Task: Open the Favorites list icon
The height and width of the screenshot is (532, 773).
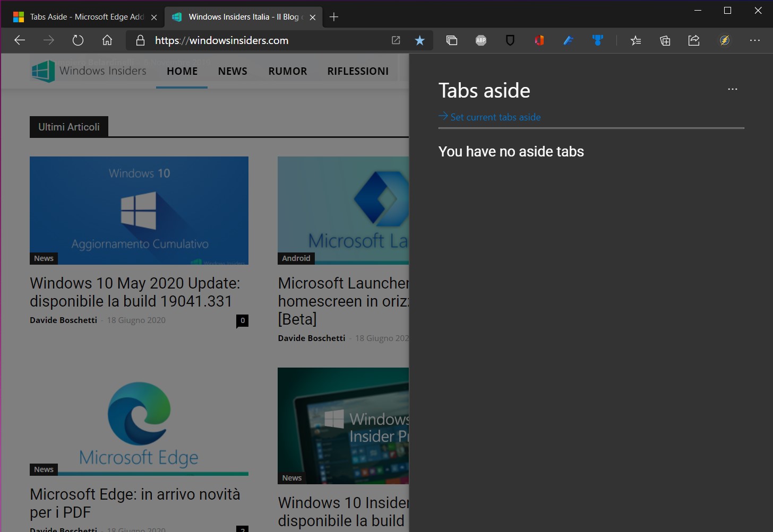Action: click(635, 40)
